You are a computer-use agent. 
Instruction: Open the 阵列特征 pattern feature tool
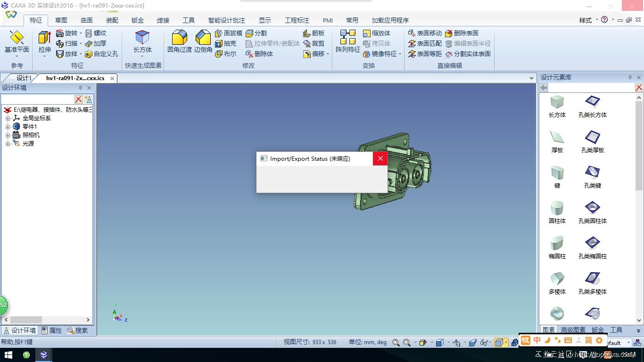pyautogui.click(x=348, y=41)
